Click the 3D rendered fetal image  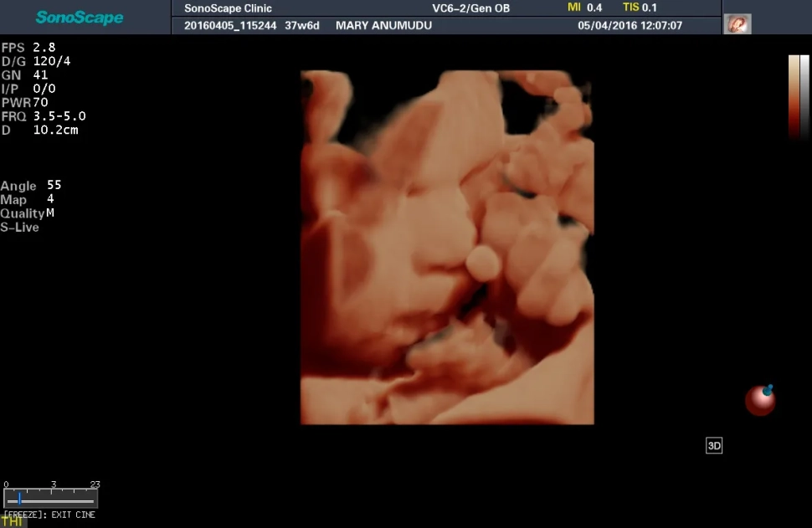447,248
